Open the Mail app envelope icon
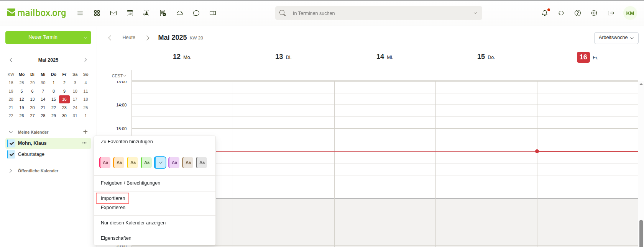 tap(113, 13)
